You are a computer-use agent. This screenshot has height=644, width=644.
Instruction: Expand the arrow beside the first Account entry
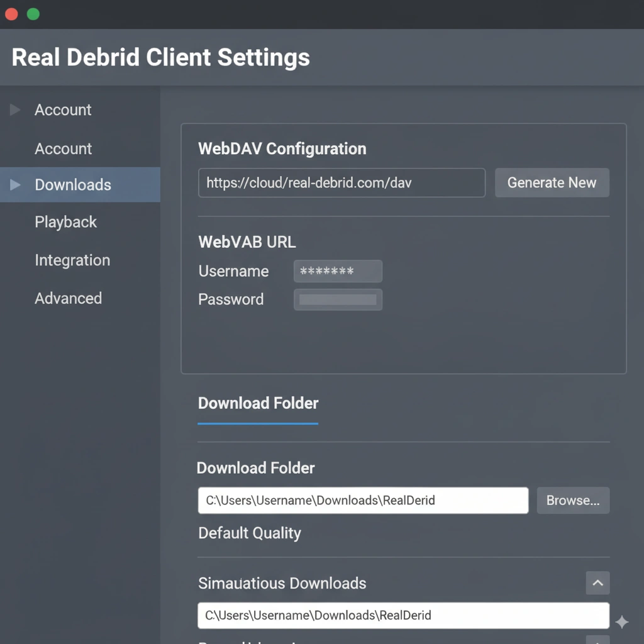14,109
